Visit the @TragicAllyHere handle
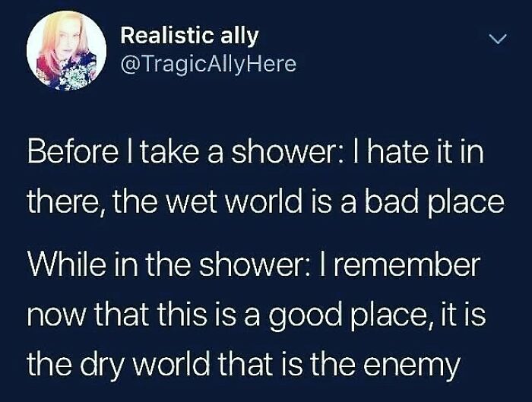This screenshot has height=402, width=532. coord(208,64)
